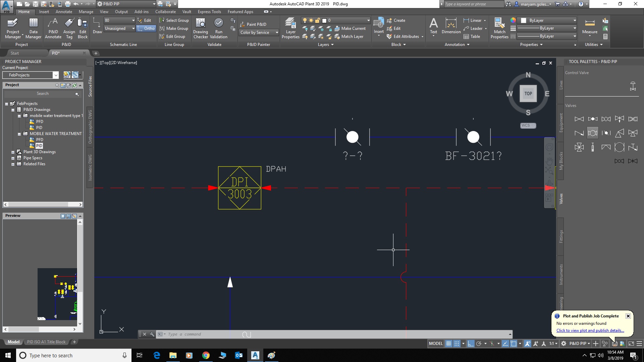Image resolution: width=644 pixels, height=362 pixels.
Task: Open the Express Tools ribbon tab
Action: (x=209, y=12)
